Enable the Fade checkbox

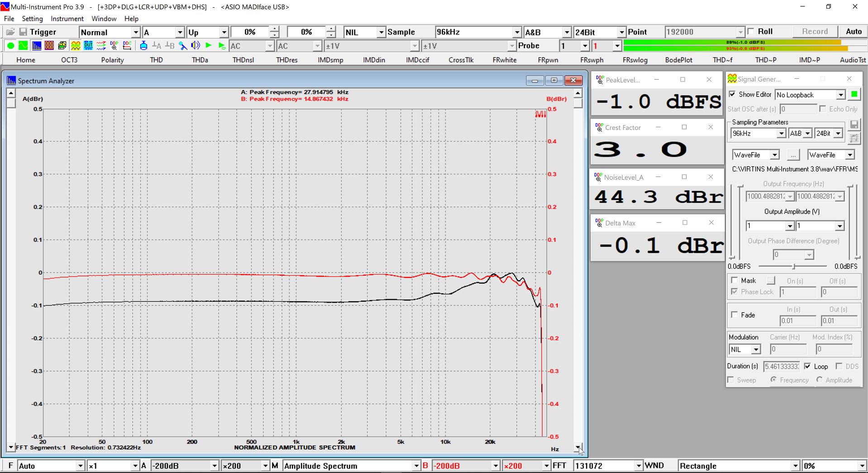click(x=734, y=315)
